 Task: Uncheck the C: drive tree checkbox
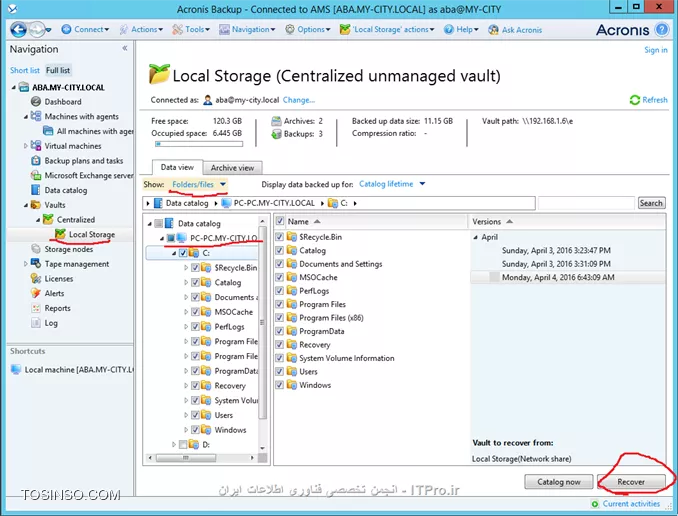coord(183,253)
